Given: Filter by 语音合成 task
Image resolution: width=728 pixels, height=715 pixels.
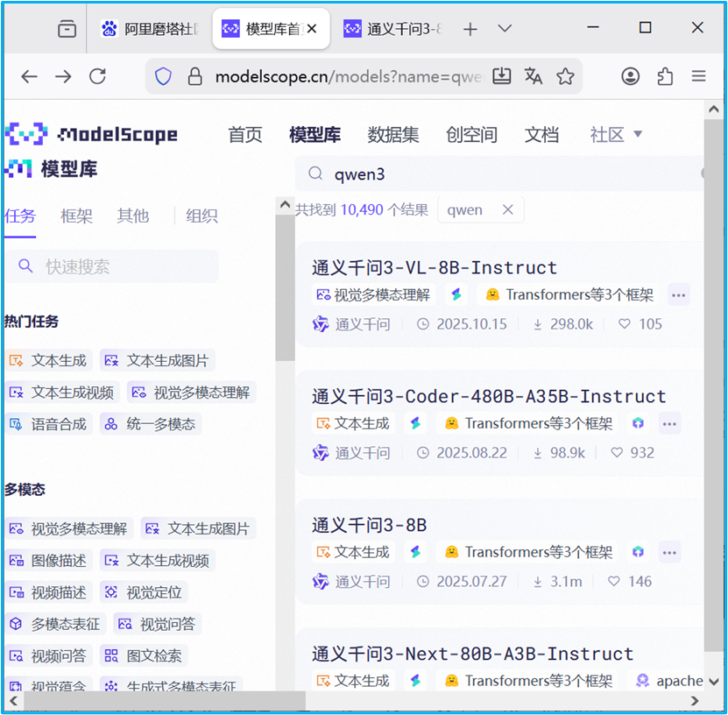Looking at the screenshot, I should click(49, 424).
